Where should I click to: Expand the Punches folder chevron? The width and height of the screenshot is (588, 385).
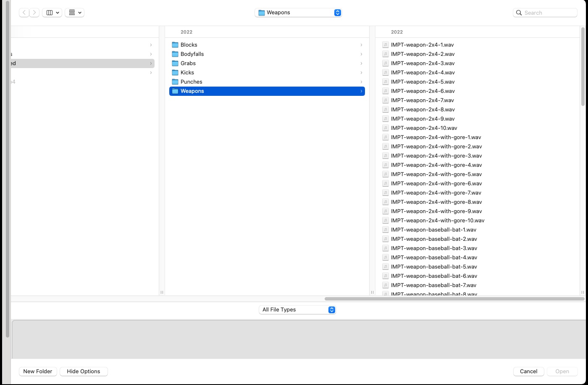(361, 82)
